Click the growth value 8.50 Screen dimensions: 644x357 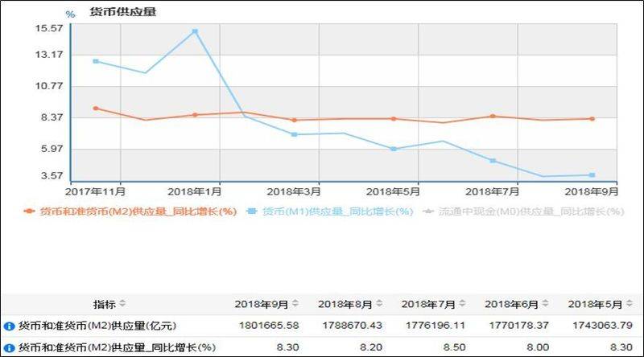[454, 347]
